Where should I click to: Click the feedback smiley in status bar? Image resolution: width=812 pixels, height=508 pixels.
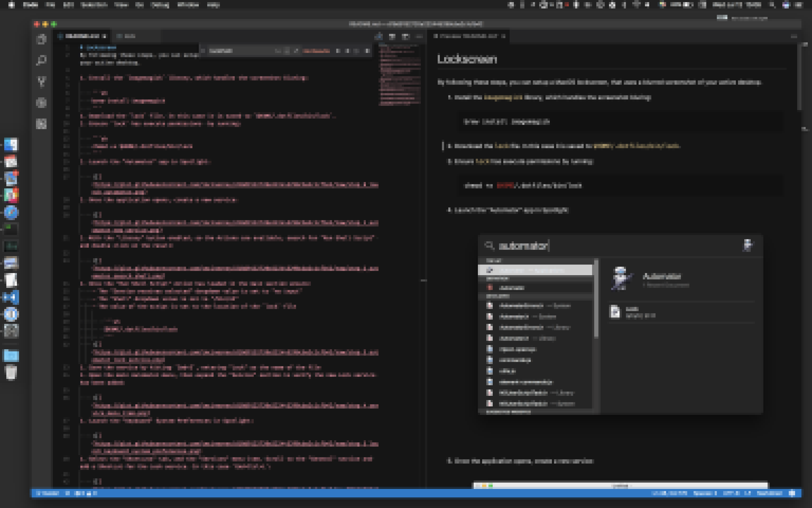[x=792, y=493]
